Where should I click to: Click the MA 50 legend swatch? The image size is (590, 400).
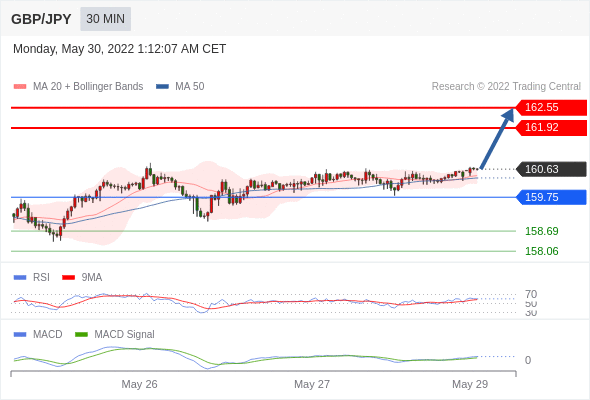click(163, 87)
